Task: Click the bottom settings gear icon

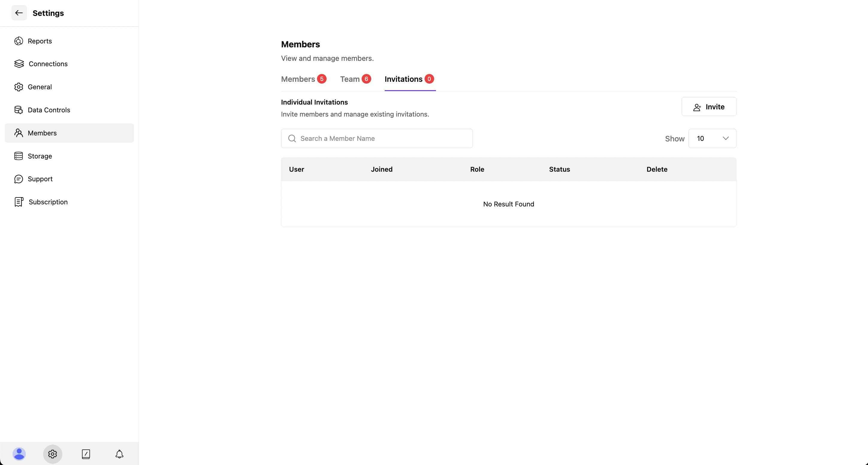Action: 52,454
